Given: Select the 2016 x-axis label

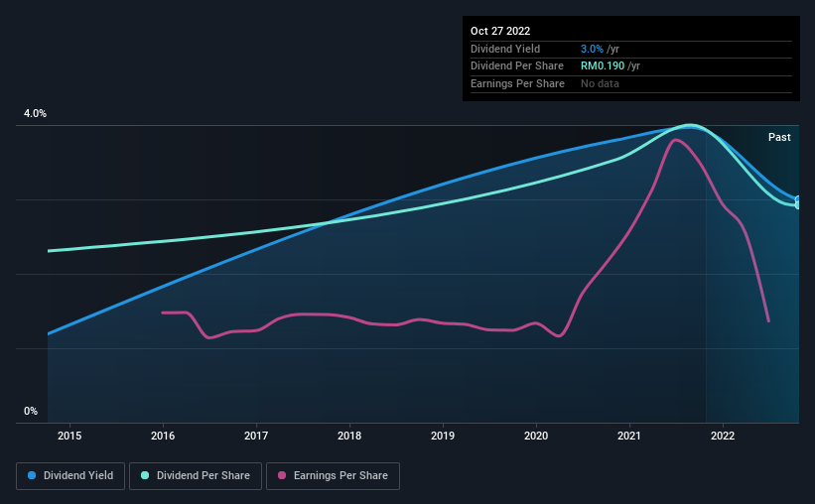Looking at the screenshot, I should 163,436.
